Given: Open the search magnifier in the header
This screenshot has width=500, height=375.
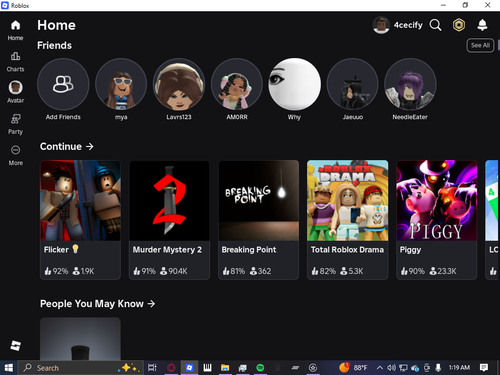Looking at the screenshot, I should click(435, 25).
